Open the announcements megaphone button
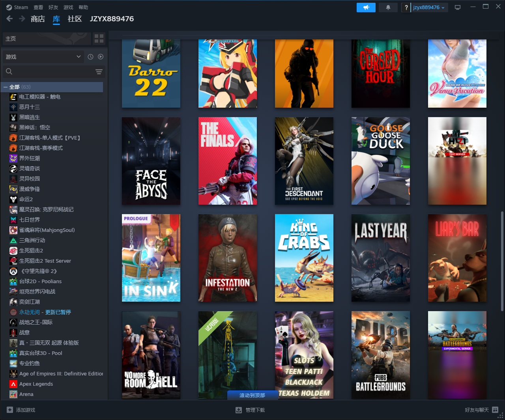 pyautogui.click(x=366, y=7)
